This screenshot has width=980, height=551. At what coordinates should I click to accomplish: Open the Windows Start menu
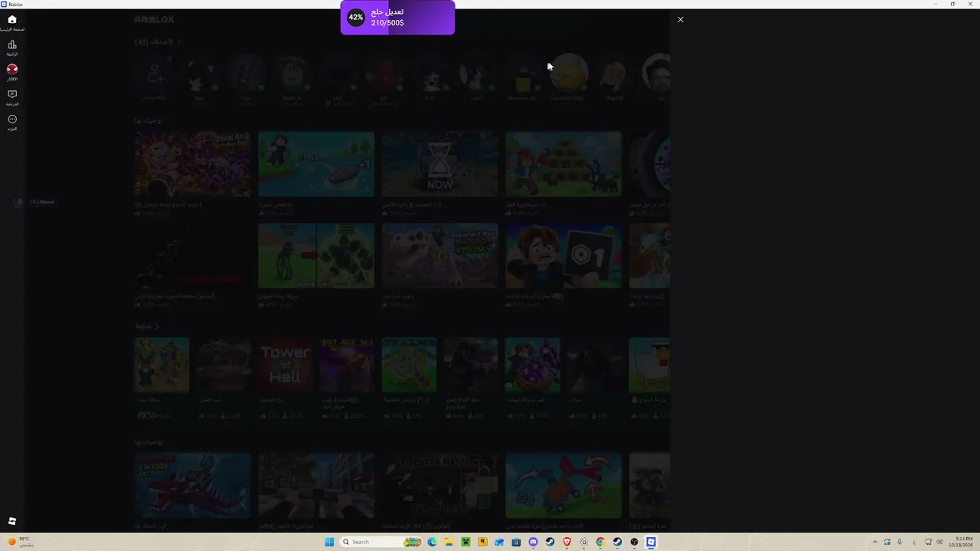[329, 542]
